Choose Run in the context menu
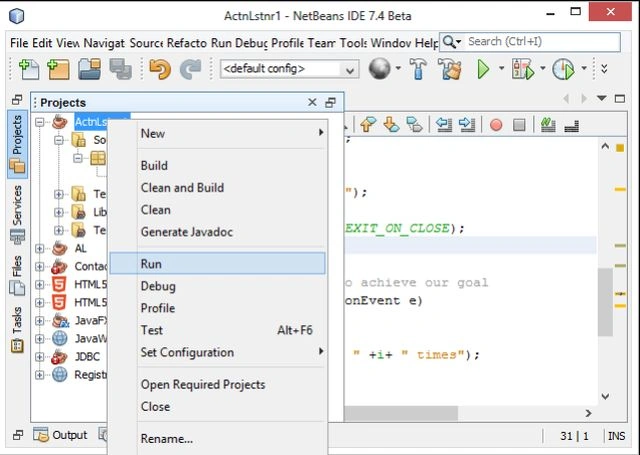The image size is (640, 455). tap(218, 264)
